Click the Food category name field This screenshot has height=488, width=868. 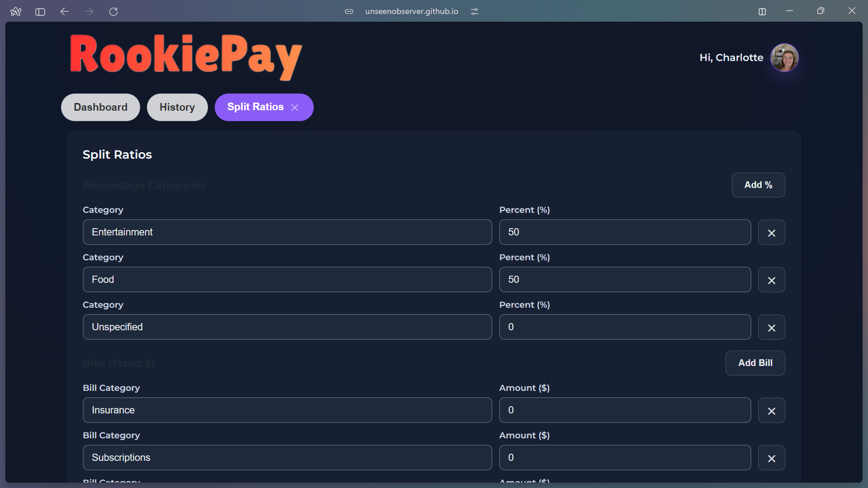[x=287, y=279]
